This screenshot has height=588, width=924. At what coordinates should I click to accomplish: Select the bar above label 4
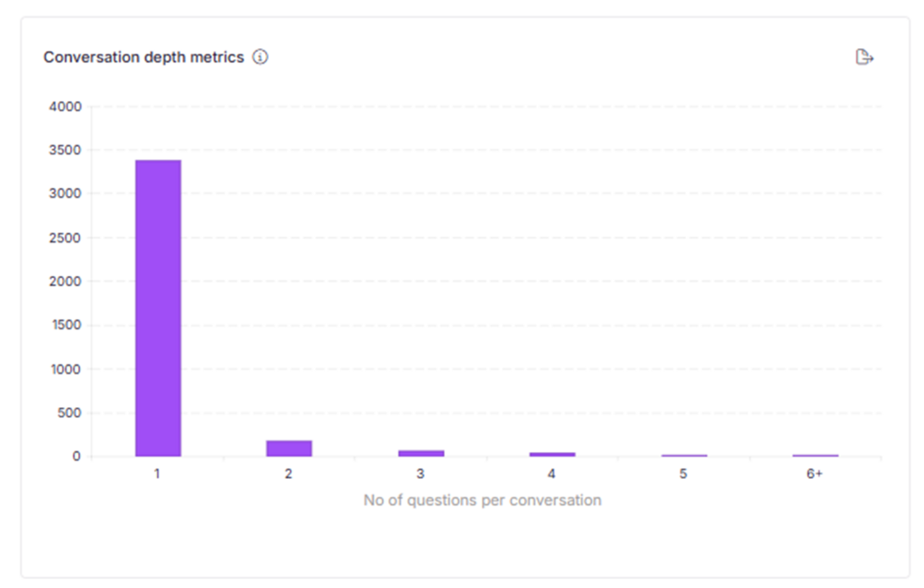coord(552,454)
